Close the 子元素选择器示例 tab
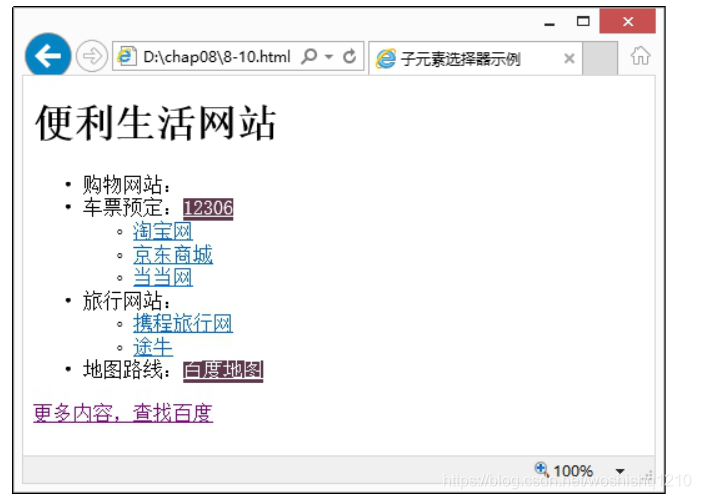Screen dimensions: 701x499 [569, 59]
